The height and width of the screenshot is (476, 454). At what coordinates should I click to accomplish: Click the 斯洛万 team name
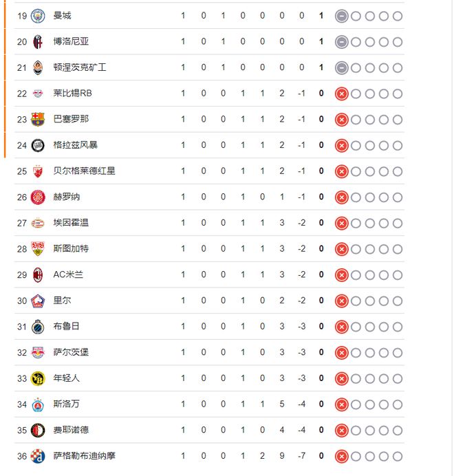(67, 404)
